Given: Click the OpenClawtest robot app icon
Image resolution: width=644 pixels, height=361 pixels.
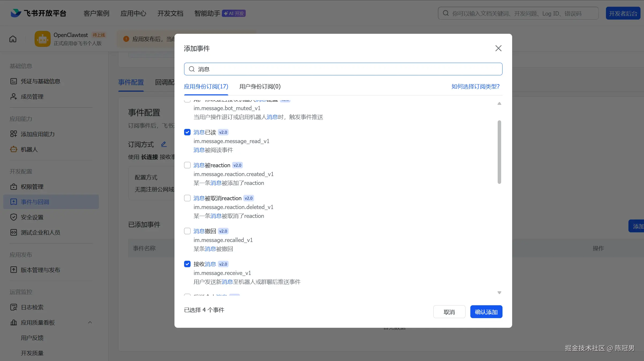Looking at the screenshot, I should click(42, 39).
